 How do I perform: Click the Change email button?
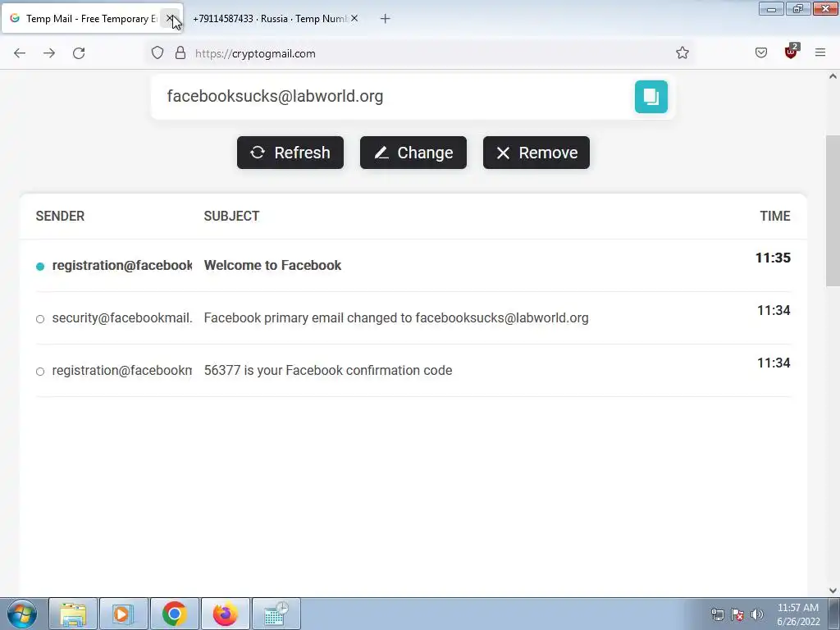(413, 153)
